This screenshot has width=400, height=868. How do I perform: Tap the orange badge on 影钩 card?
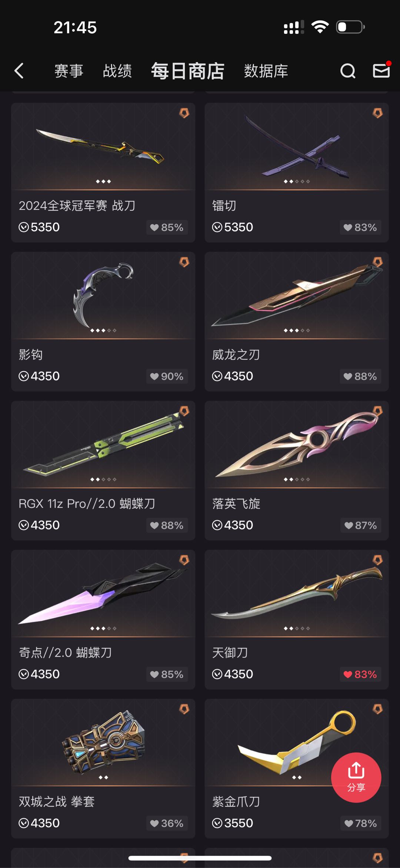184,262
